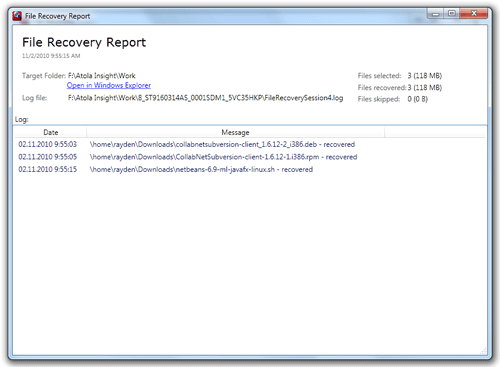Click the log file path FileRecoverySession4.log
The width and height of the screenshot is (500, 367).
(x=205, y=98)
